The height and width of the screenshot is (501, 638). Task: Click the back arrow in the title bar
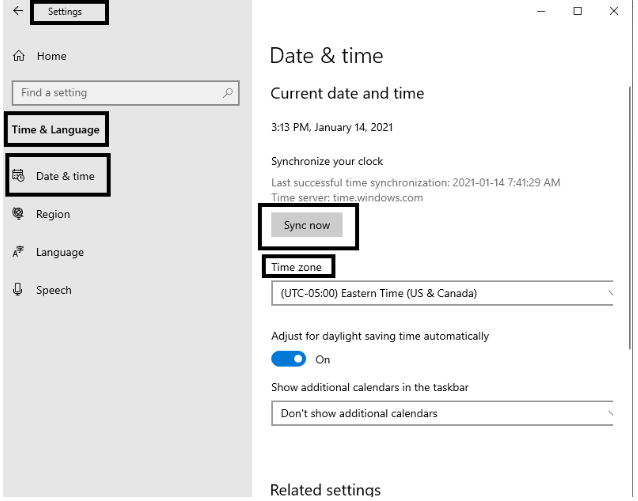click(x=17, y=11)
